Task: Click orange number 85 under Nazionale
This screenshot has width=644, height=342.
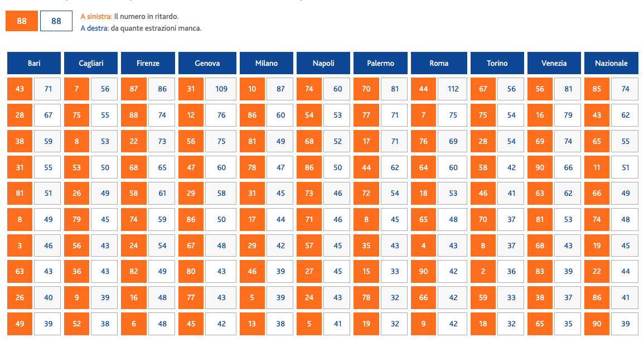Action: coord(597,89)
